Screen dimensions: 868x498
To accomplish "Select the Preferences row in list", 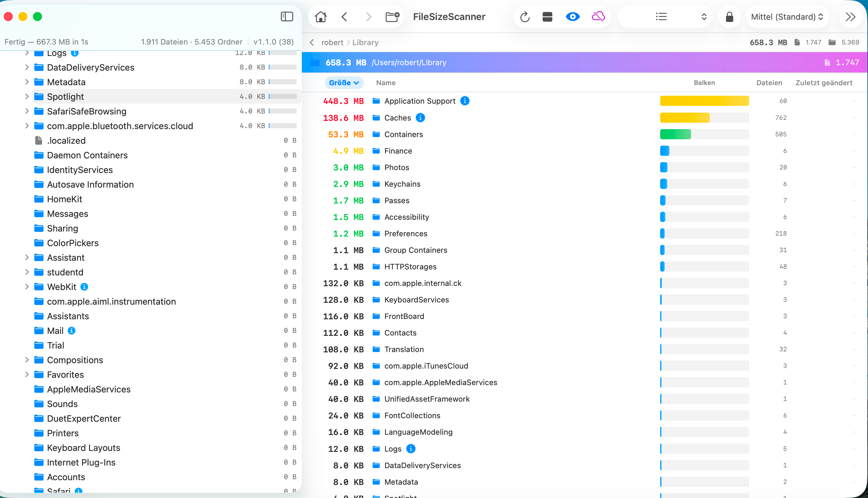I will point(584,234).
